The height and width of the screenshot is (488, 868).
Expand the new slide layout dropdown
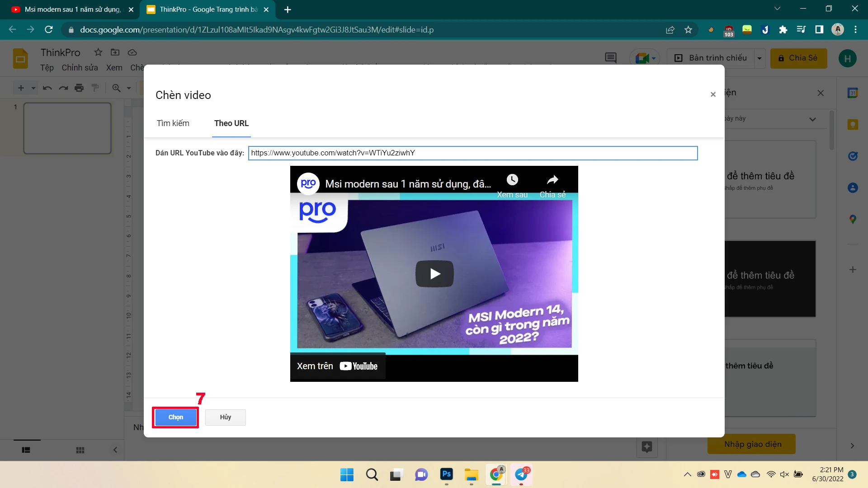click(33, 88)
